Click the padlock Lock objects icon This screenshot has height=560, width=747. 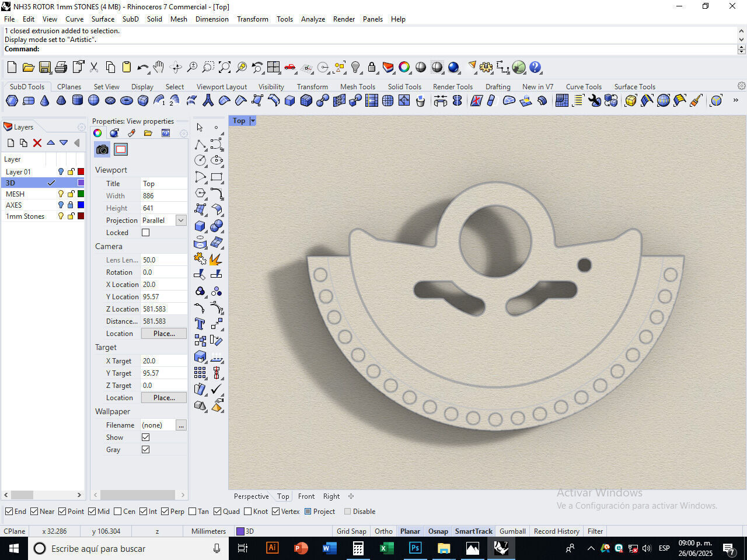[372, 68]
